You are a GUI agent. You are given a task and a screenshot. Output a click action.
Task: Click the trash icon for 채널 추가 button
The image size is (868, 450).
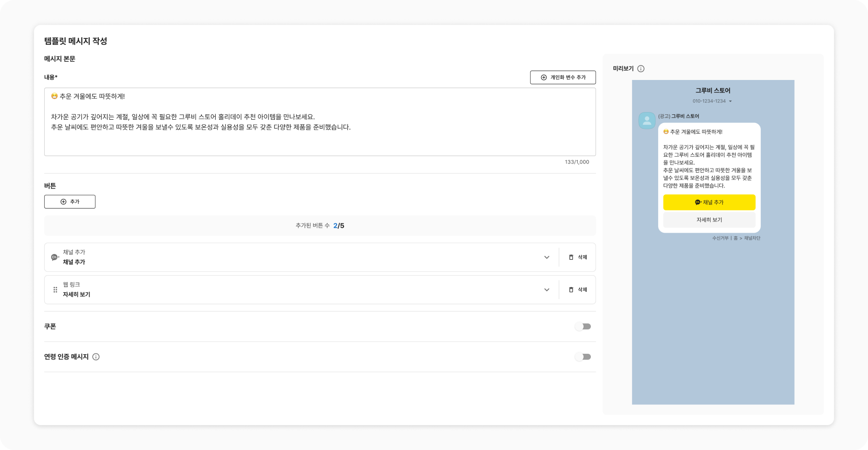point(571,257)
